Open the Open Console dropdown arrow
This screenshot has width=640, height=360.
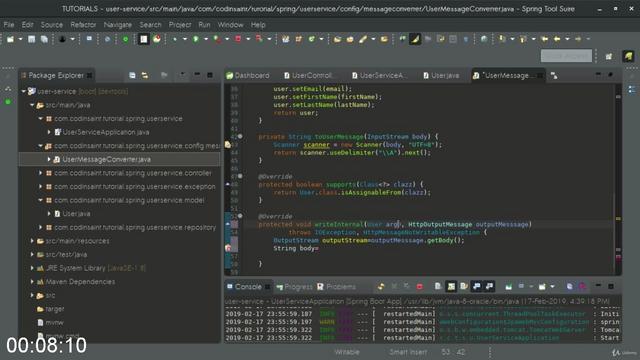point(552,287)
